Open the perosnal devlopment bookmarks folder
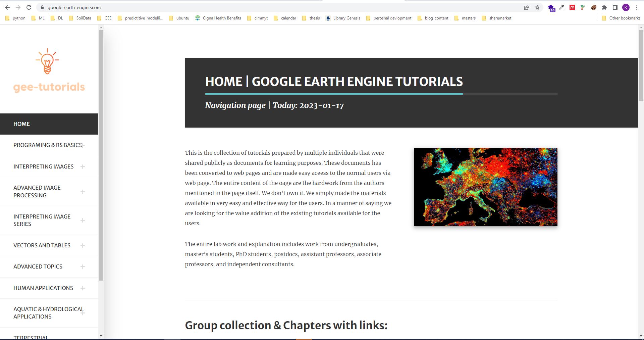This screenshot has height=340, width=644. (389, 18)
